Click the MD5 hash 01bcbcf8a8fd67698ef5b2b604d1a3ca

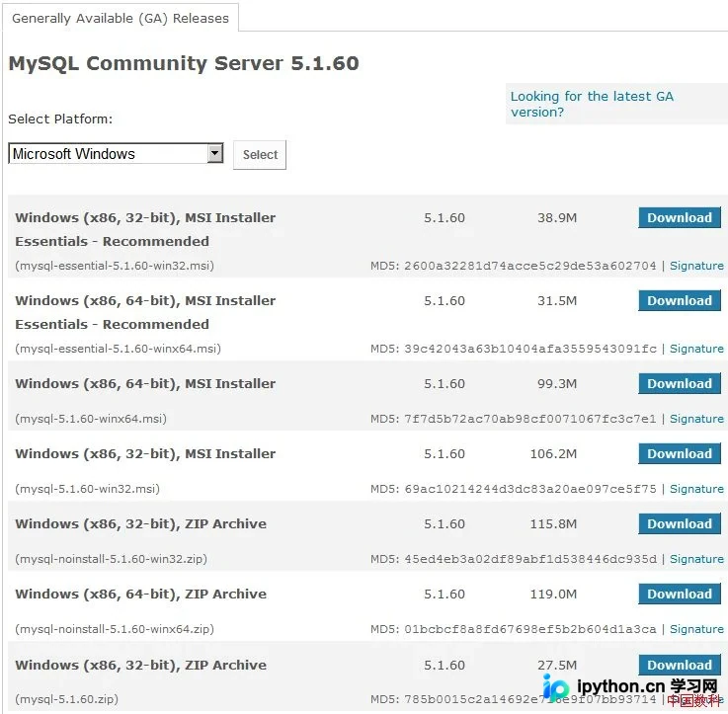pyautogui.click(x=530, y=629)
